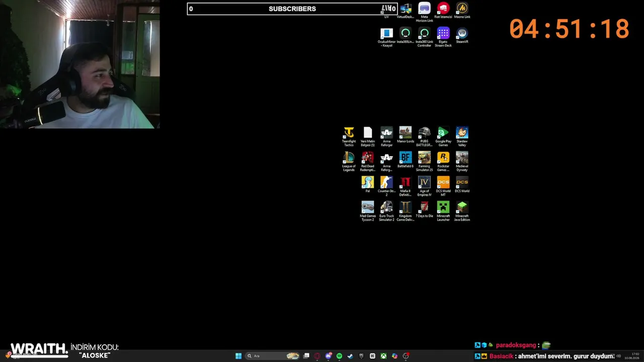This screenshot has width=644, height=362.
Task: Open Task View on the taskbar
Action: point(306,356)
